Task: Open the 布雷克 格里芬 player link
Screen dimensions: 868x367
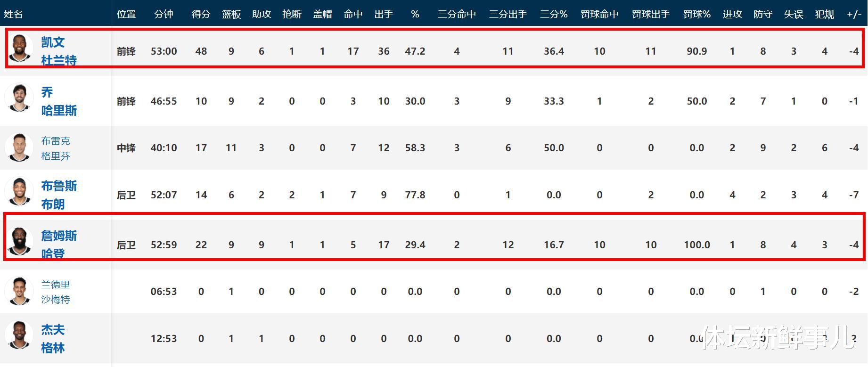Action: click(56, 148)
